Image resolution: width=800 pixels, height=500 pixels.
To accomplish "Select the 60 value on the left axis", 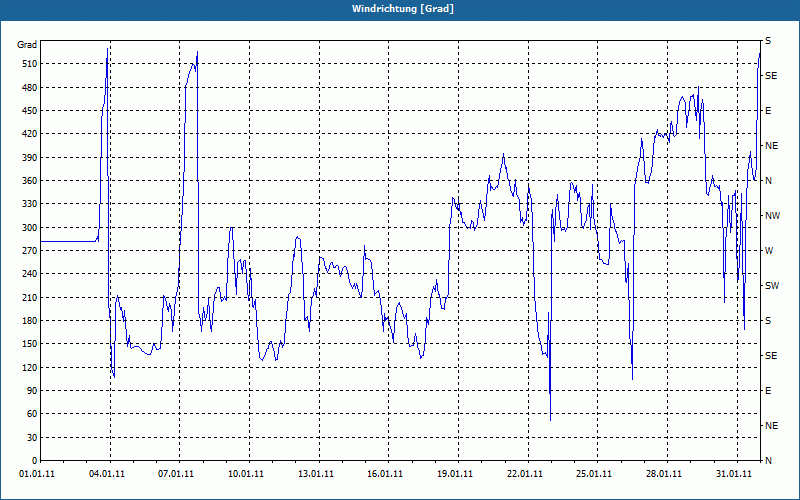I will pyautogui.click(x=32, y=414).
